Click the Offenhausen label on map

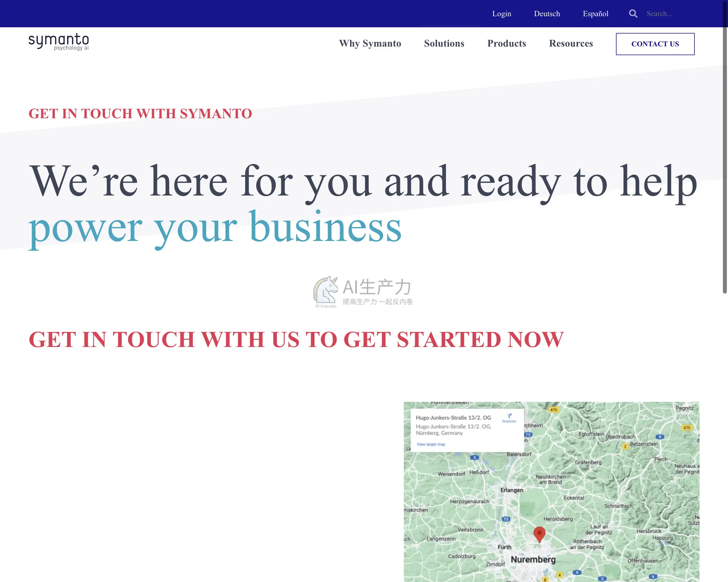pos(643,560)
